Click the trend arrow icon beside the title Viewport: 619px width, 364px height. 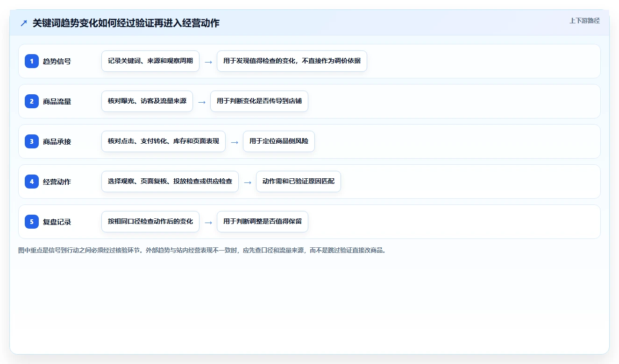(24, 23)
